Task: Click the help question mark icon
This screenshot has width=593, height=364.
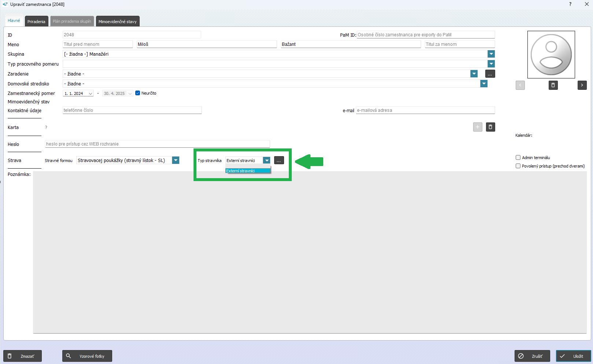Action: pos(570,4)
